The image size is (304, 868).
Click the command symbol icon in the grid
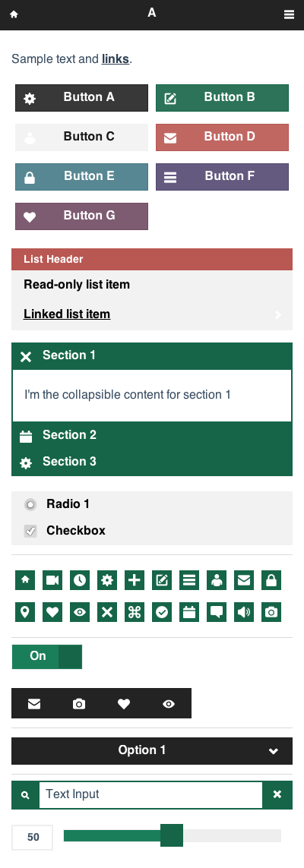135,612
